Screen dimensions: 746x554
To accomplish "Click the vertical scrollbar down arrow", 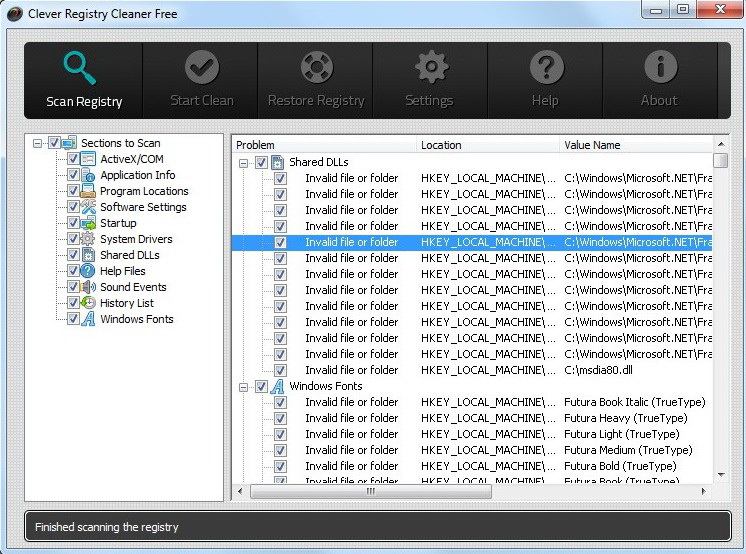I will pos(721,475).
